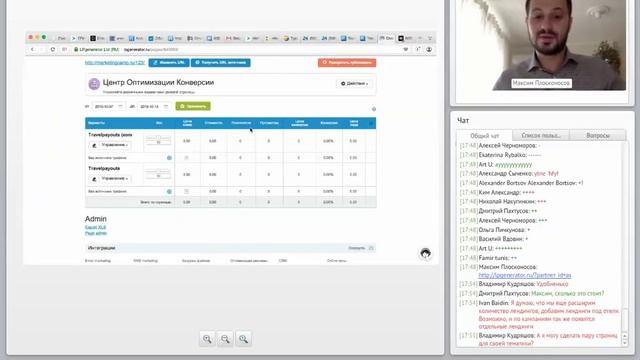Click the green Применить button
The width and height of the screenshot is (640, 360).
coord(193,106)
